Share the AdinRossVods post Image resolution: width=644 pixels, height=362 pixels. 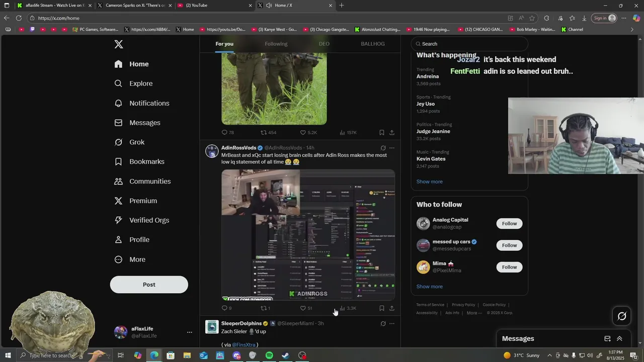pos(392,308)
